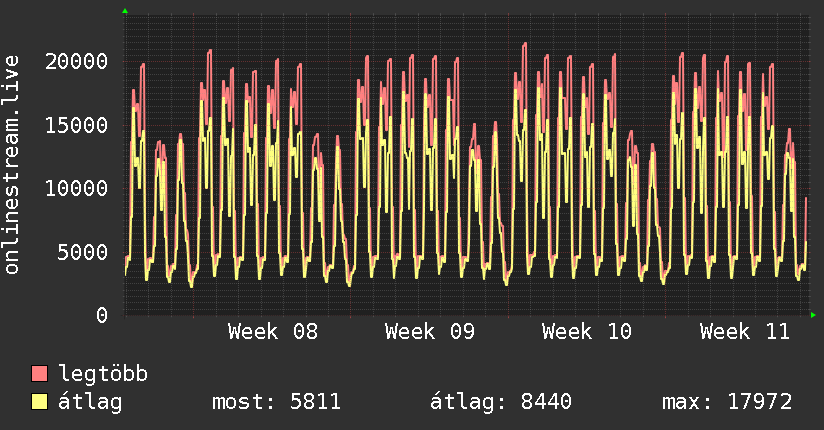Click the átlag: 8440 statistic

pyautogui.click(x=500, y=402)
